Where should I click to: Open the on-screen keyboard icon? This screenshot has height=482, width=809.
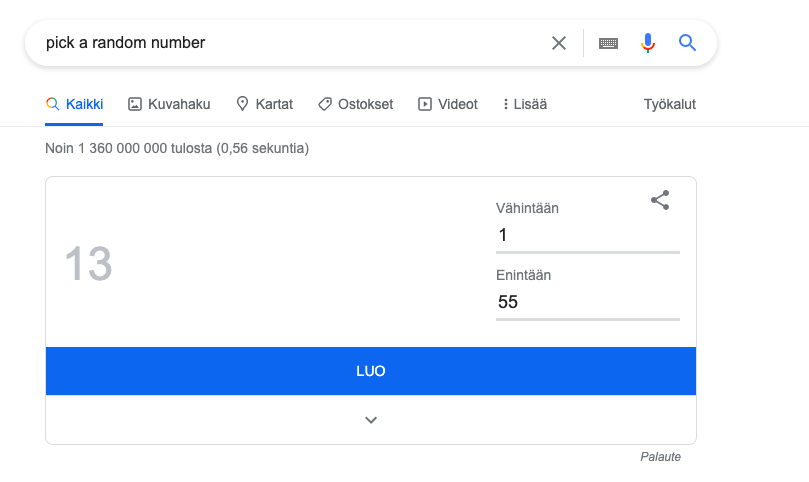click(x=608, y=43)
